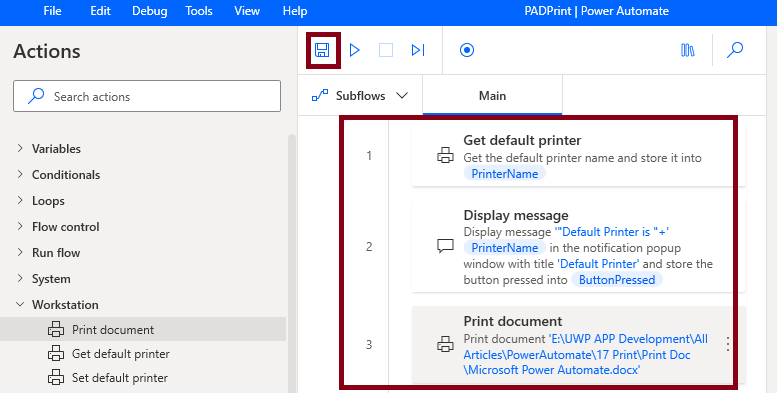Click the PrinterName variable in Display message
Image resolution: width=777 pixels, height=393 pixels.
504,247
